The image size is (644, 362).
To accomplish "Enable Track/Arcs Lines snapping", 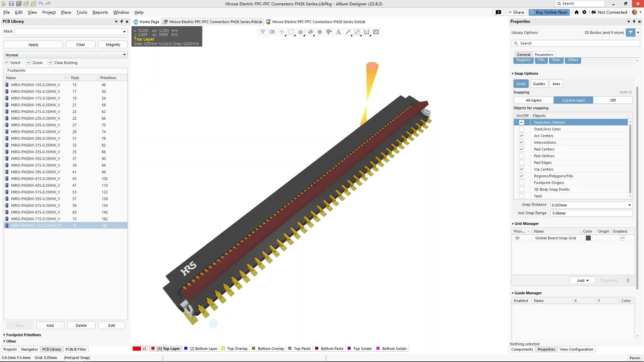I will 521,129.
